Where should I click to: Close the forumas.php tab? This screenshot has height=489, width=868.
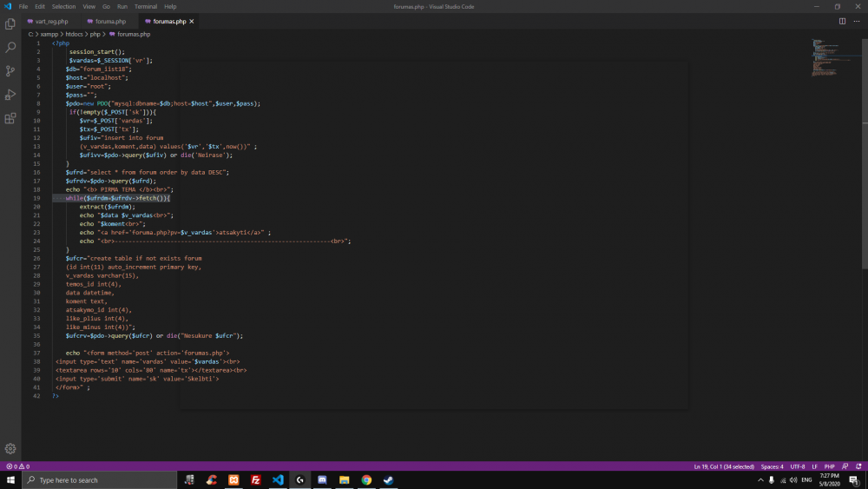tap(192, 21)
